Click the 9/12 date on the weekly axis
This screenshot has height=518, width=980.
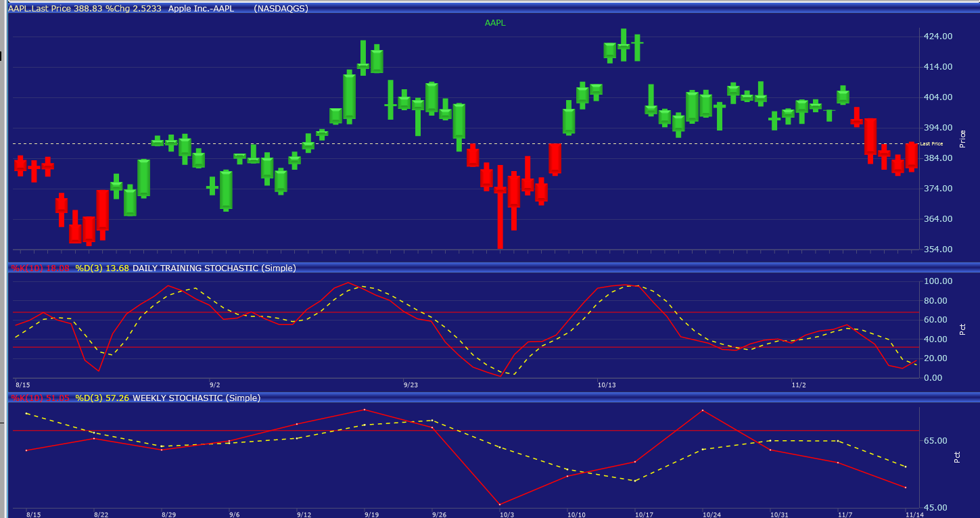click(x=304, y=515)
